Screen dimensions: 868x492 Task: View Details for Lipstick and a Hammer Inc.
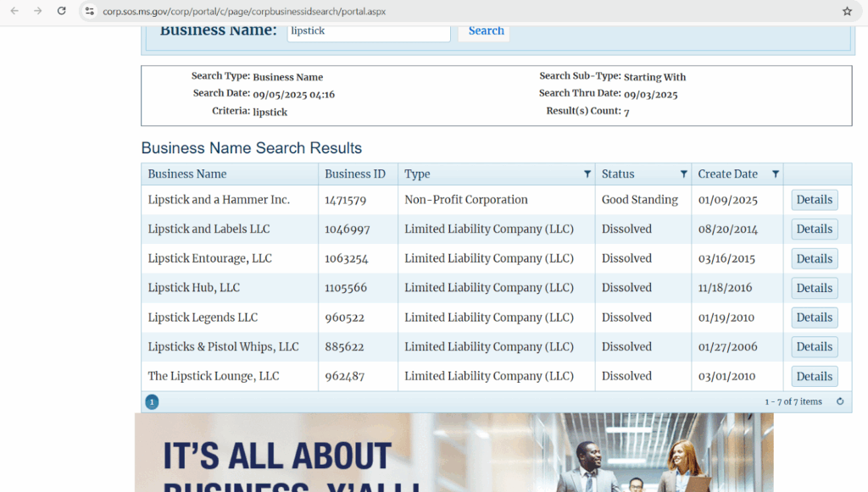pos(814,200)
